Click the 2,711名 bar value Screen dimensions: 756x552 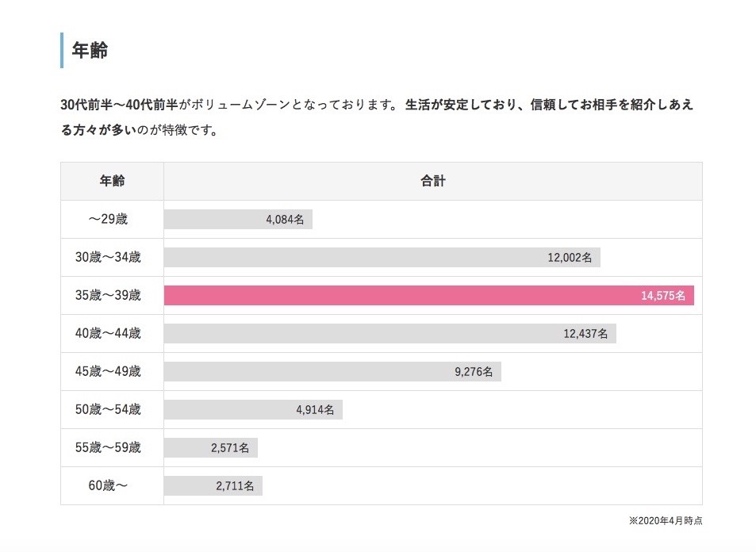click(x=235, y=486)
